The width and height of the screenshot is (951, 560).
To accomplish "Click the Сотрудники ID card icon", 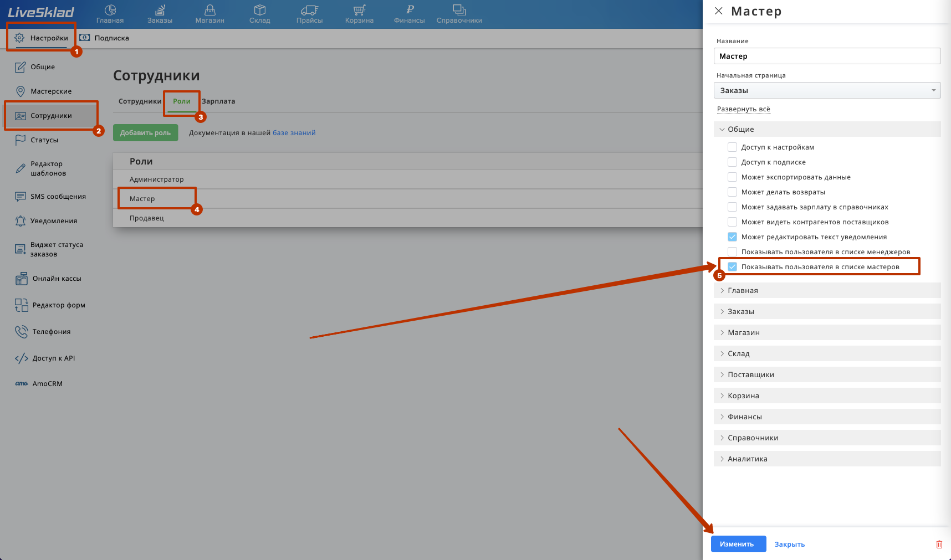I will pyautogui.click(x=21, y=116).
